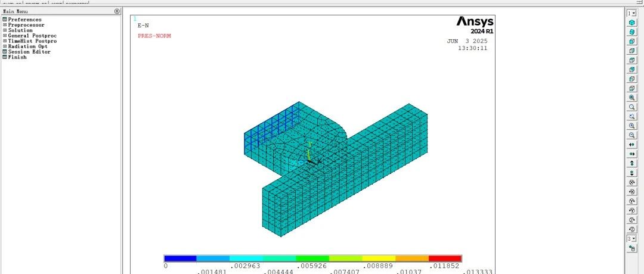Toggle Dynamic Model Mode at toolbar bottom
This screenshot has width=644, height=274.
(x=632, y=248)
